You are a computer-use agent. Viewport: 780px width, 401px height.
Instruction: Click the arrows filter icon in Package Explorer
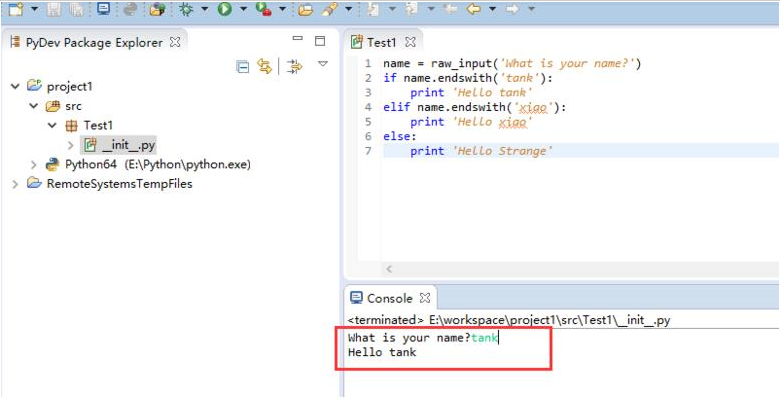click(295, 66)
